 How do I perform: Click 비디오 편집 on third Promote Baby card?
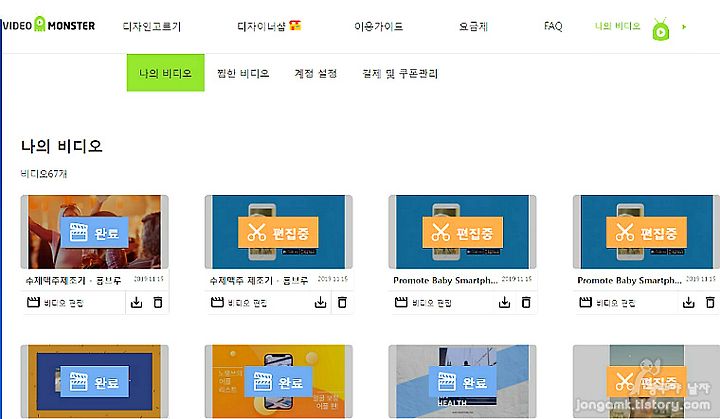click(423, 303)
